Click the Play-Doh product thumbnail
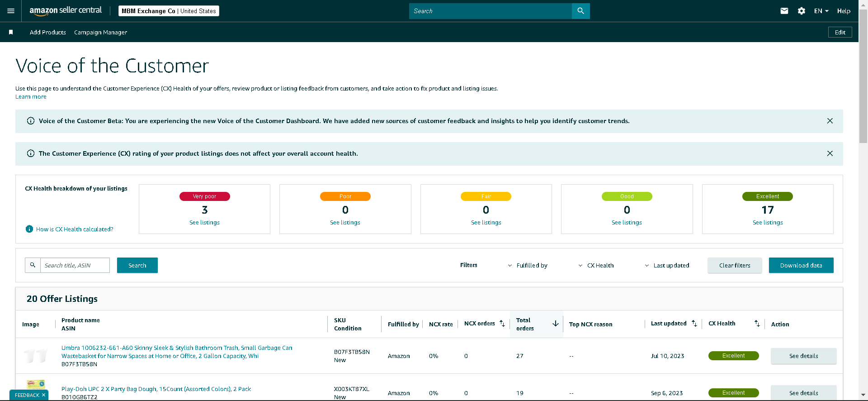This screenshot has height=401, width=868. (x=36, y=385)
